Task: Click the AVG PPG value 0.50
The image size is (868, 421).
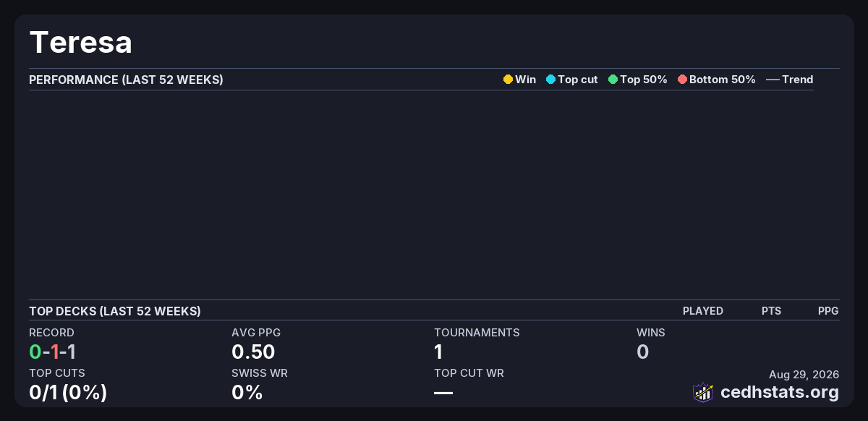Action: [x=253, y=352]
